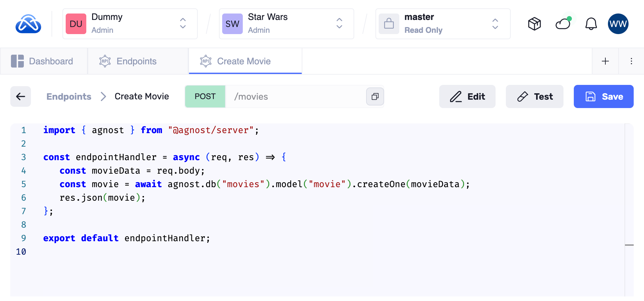The image size is (644, 301).
Task: Click the master lock icon
Action: click(389, 24)
